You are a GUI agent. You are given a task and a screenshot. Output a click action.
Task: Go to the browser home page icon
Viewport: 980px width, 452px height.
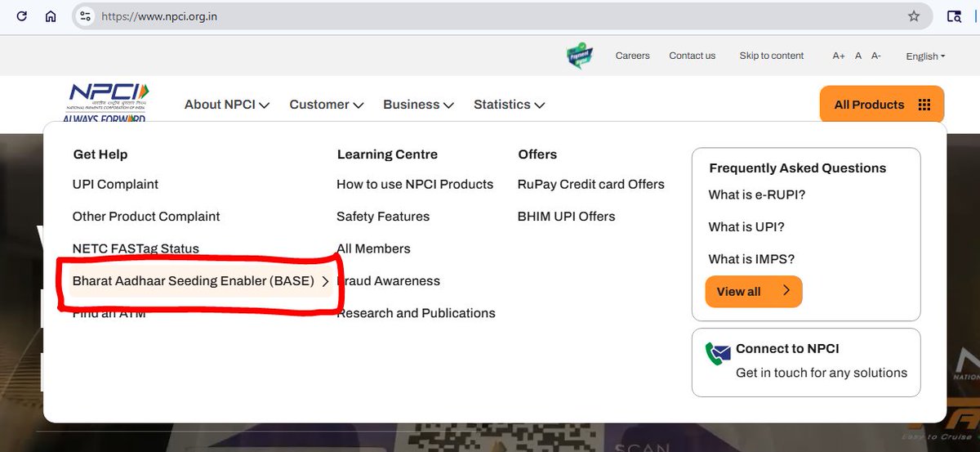[51, 16]
